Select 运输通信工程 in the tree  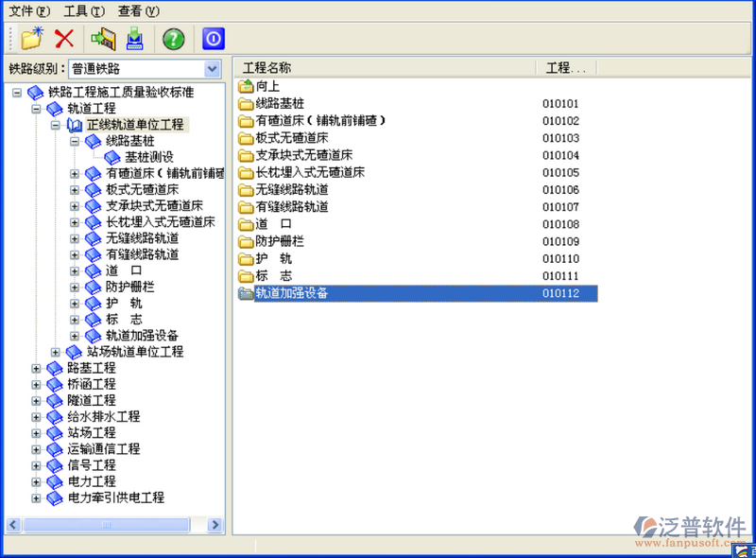point(104,449)
